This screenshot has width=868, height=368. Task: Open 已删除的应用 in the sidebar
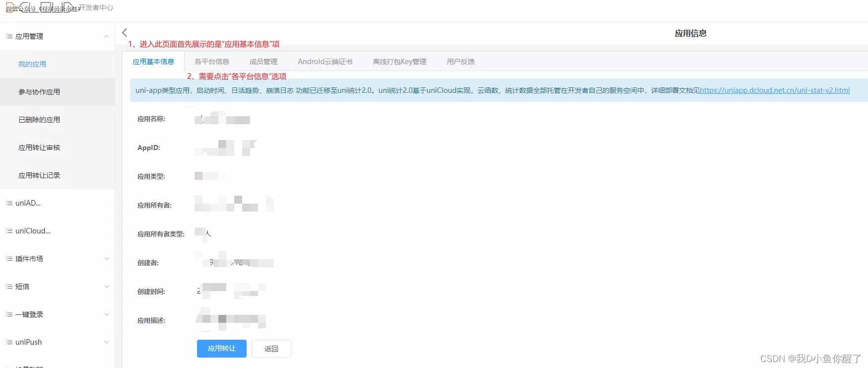click(x=39, y=120)
